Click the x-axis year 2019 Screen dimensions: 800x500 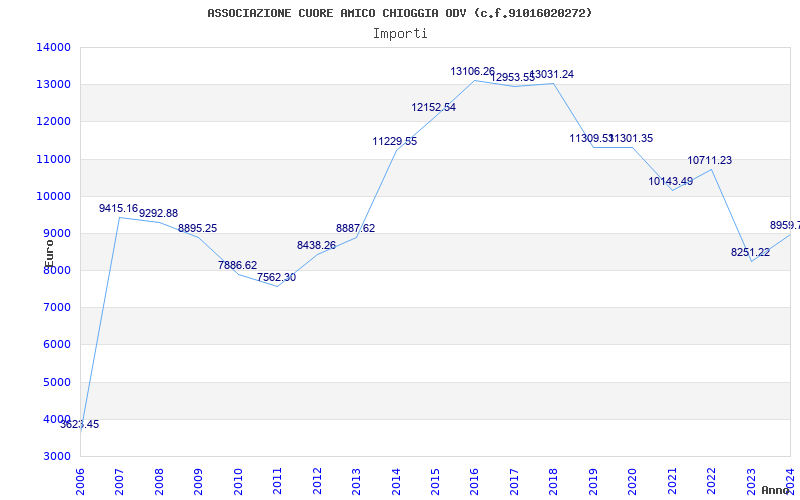click(x=593, y=481)
